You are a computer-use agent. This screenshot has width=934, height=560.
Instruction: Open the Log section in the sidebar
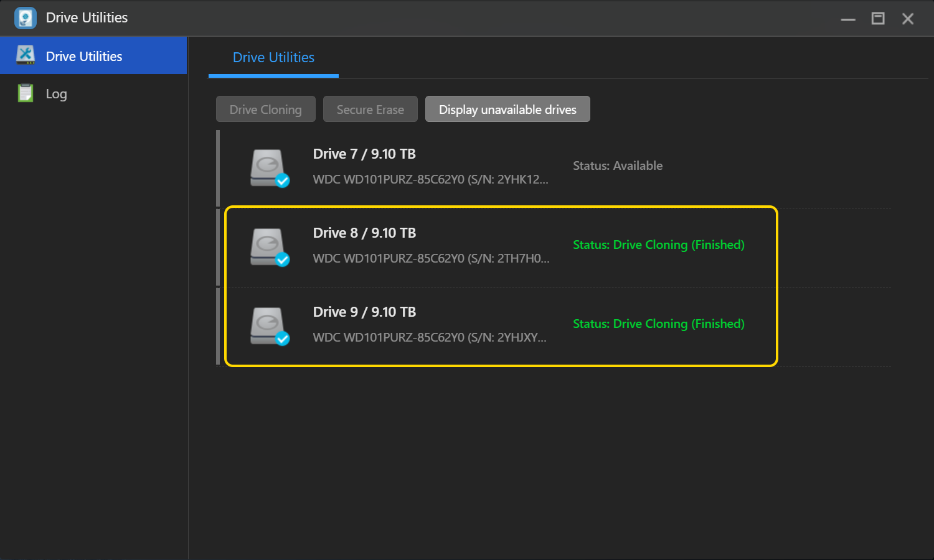pyautogui.click(x=93, y=93)
